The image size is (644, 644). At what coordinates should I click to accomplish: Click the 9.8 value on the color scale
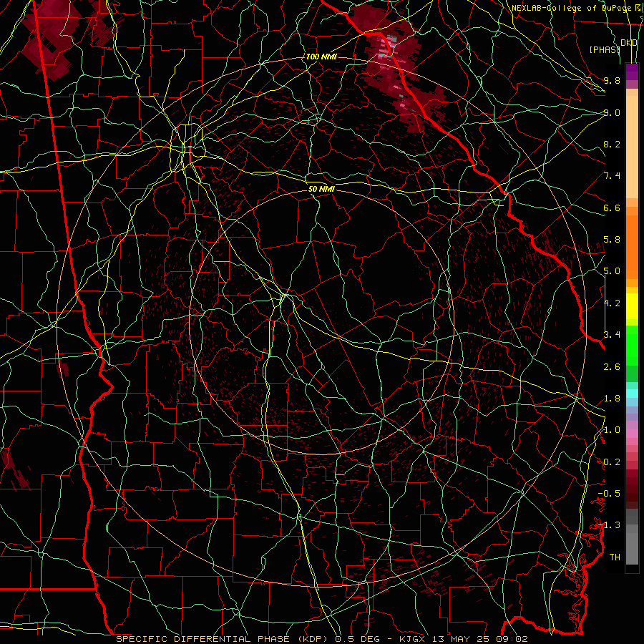point(612,80)
